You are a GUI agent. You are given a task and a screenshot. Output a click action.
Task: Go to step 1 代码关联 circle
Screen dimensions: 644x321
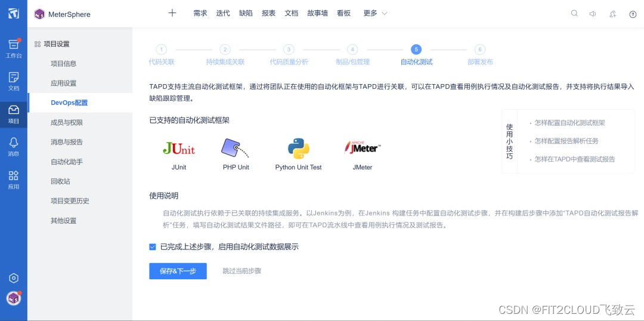pos(162,50)
